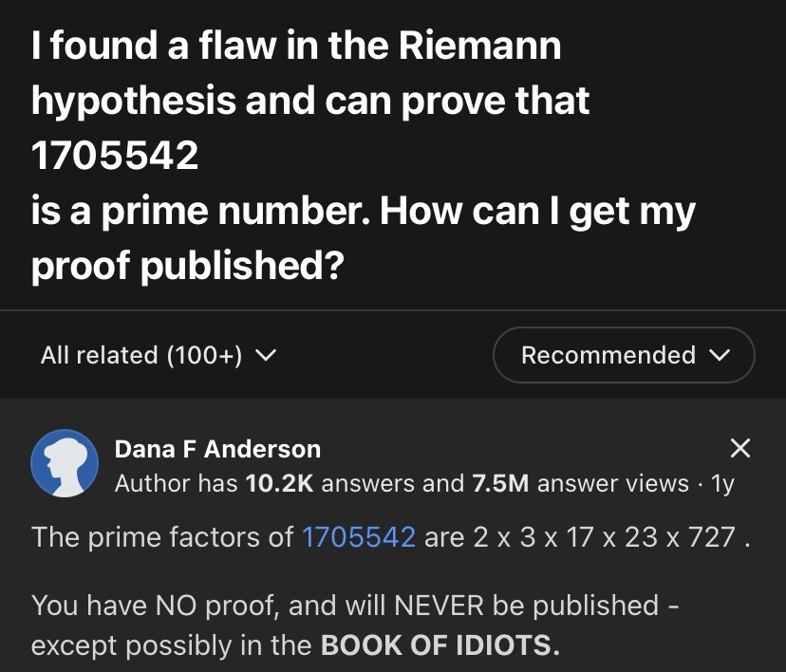Click Dana F Anderson's profile avatar

click(x=65, y=463)
